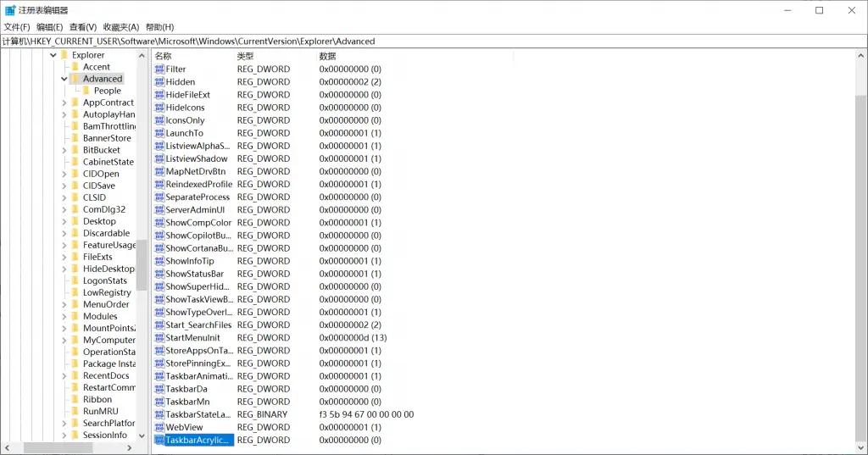Click the icon of StartMenuInit value

(159, 338)
